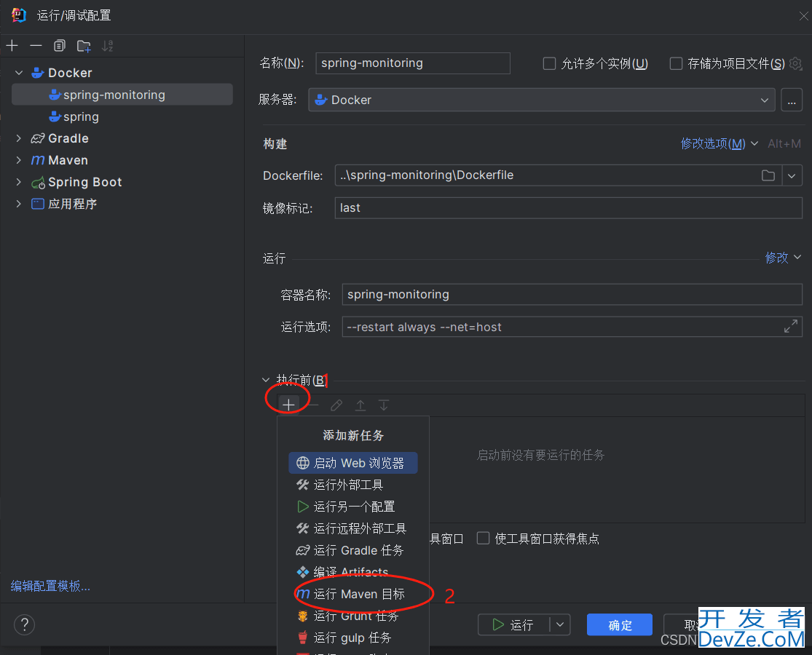Image resolution: width=812 pixels, height=655 pixels.
Task: Browse for Dockerfile with folder icon
Action: 768,175
